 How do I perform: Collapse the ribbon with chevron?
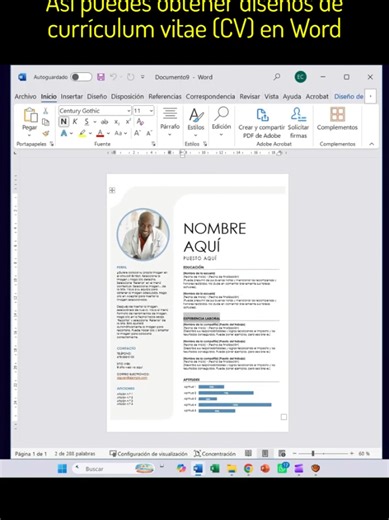coord(371,144)
